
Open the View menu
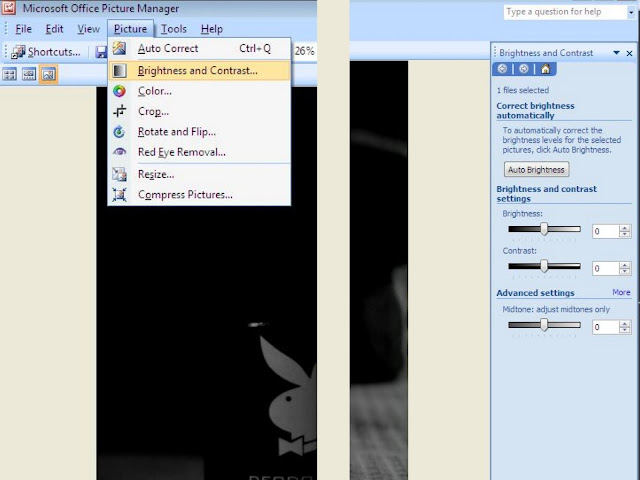tap(88, 29)
